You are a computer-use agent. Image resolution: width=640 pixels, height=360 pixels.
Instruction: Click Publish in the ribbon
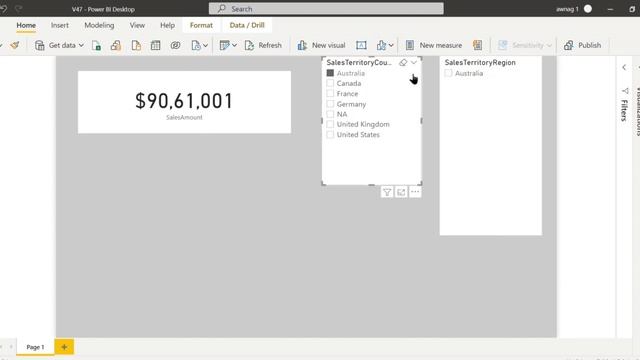click(x=582, y=45)
